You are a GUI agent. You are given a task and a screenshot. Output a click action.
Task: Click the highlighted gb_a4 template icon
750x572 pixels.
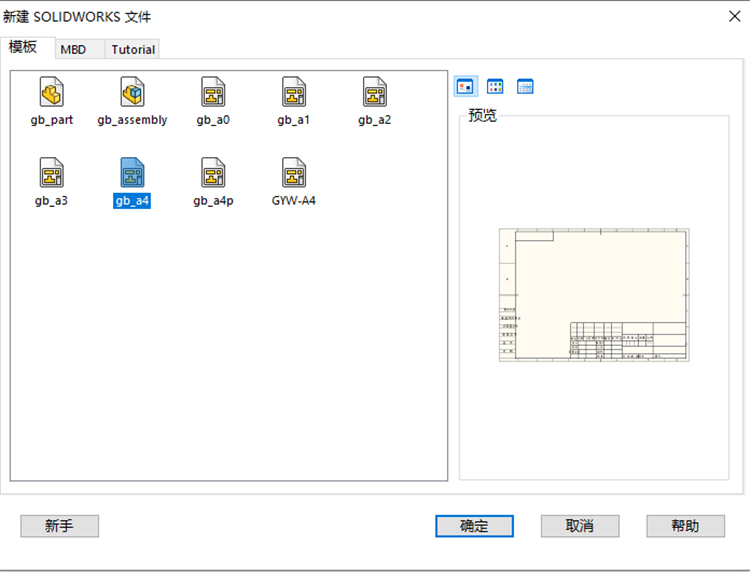point(132,173)
